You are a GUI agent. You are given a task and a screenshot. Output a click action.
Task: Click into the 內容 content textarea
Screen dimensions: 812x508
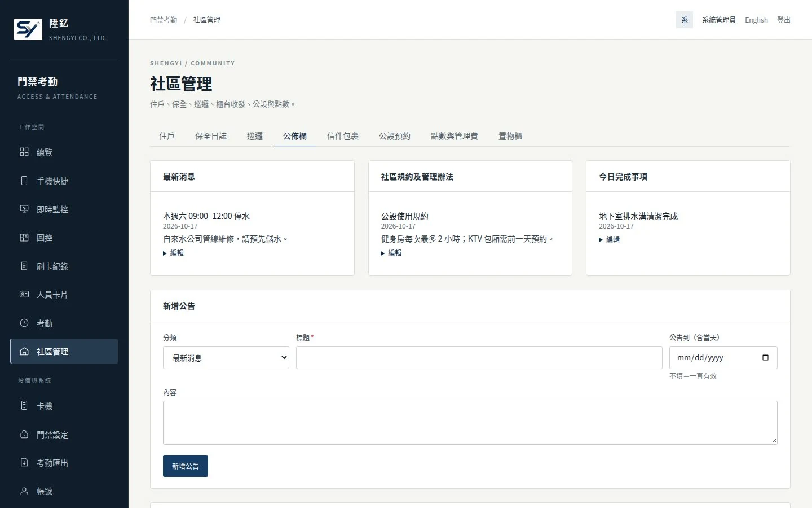(470, 423)
